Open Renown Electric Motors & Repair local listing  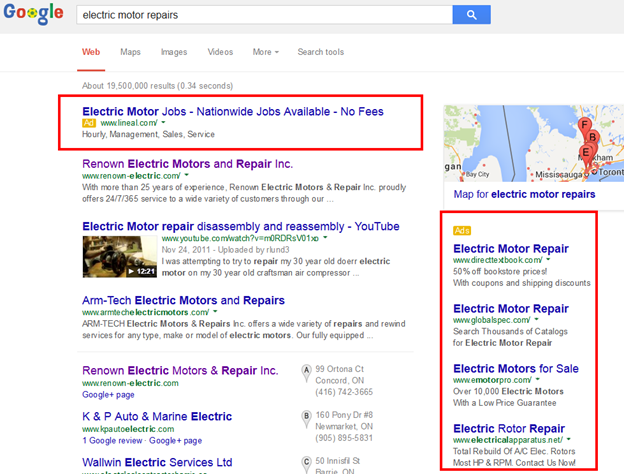coord(180,371)
